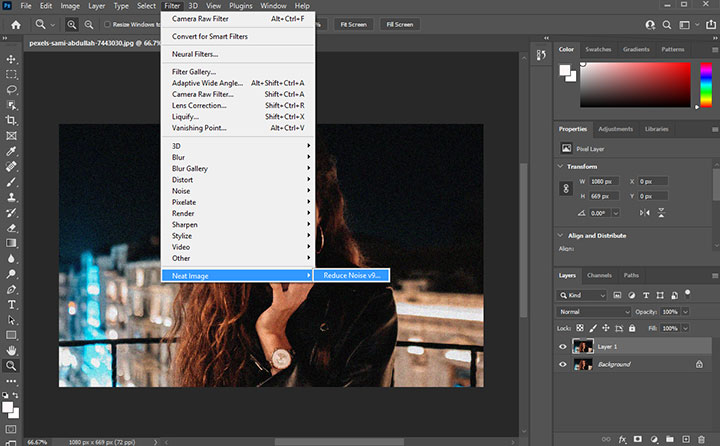
Task: Click the Fit Screen button
Action: click(x=353, y=24)
